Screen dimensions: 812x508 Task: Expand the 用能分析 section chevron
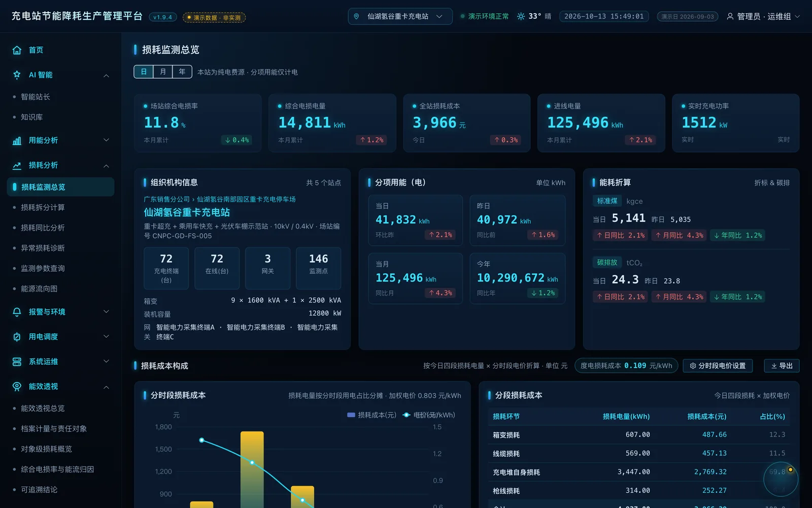pos(107,140)
